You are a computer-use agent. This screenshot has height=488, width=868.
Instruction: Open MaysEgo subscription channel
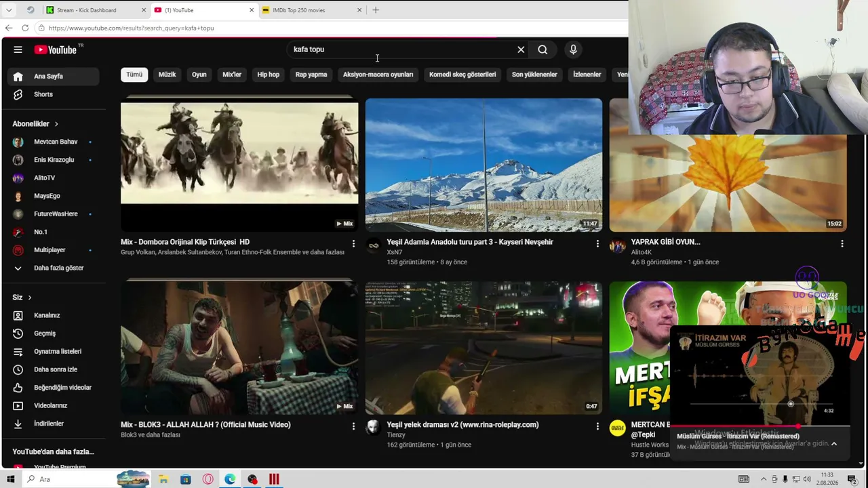(53, 196)
